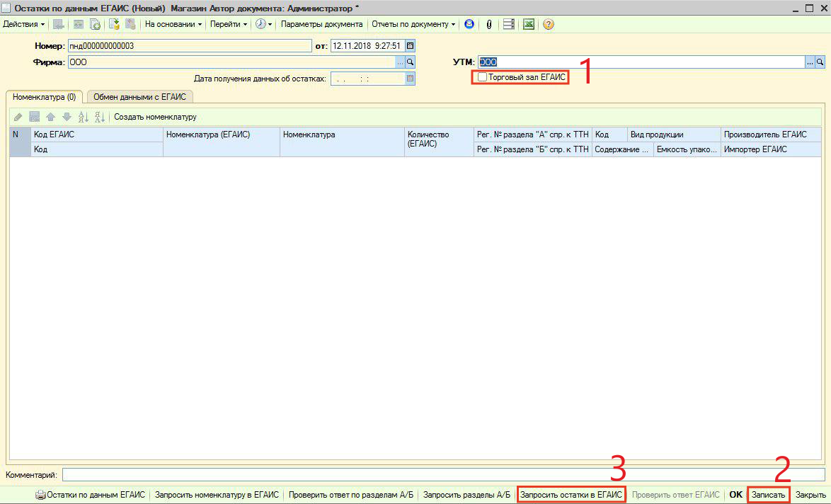Click the green Excel export icon
This screenshot has width=831, height=504.
tap(528, 24)
